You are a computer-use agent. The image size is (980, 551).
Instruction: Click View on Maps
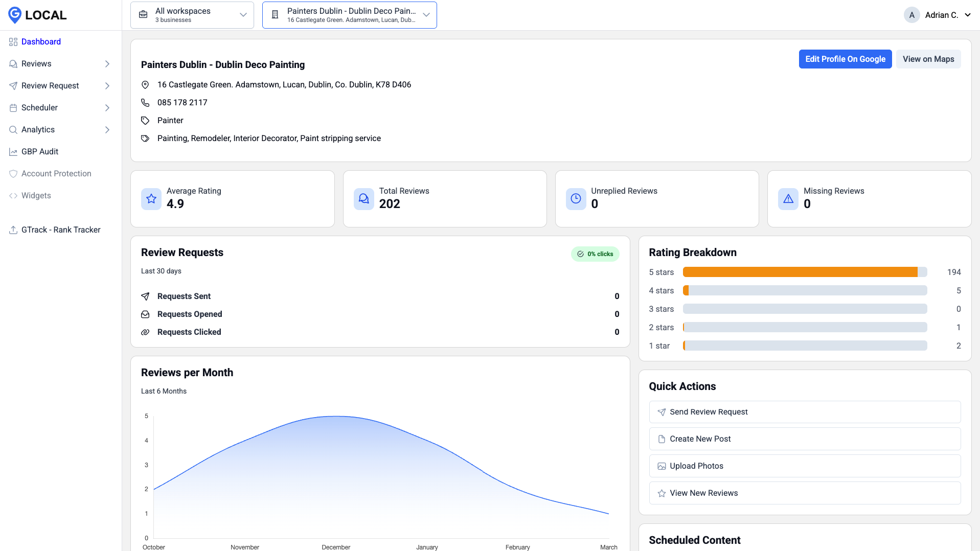(928, 59)
